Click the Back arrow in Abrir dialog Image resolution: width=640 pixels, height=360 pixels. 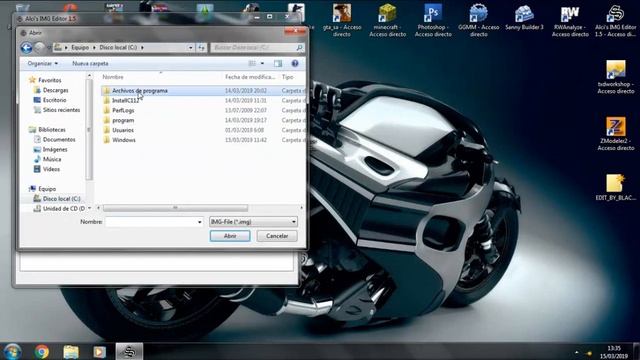(x=27, y=48)
